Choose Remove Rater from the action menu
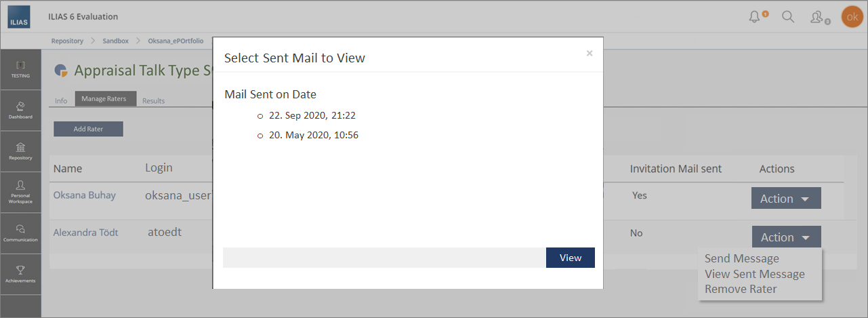Viewport: 868px width, 318px height. pos(741,289)
